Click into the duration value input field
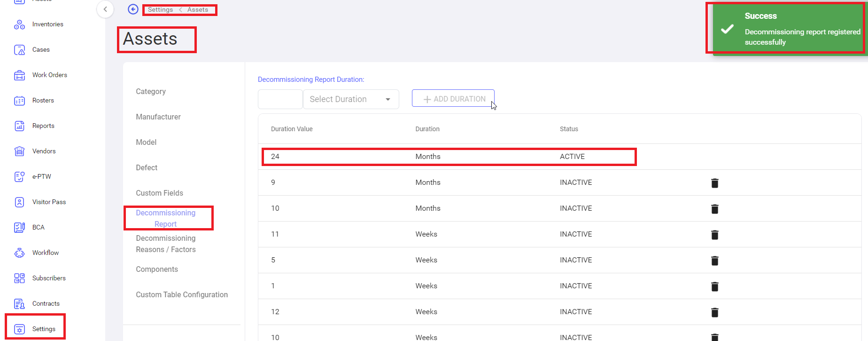The image size is (868, 341). [x=280, y=99]
